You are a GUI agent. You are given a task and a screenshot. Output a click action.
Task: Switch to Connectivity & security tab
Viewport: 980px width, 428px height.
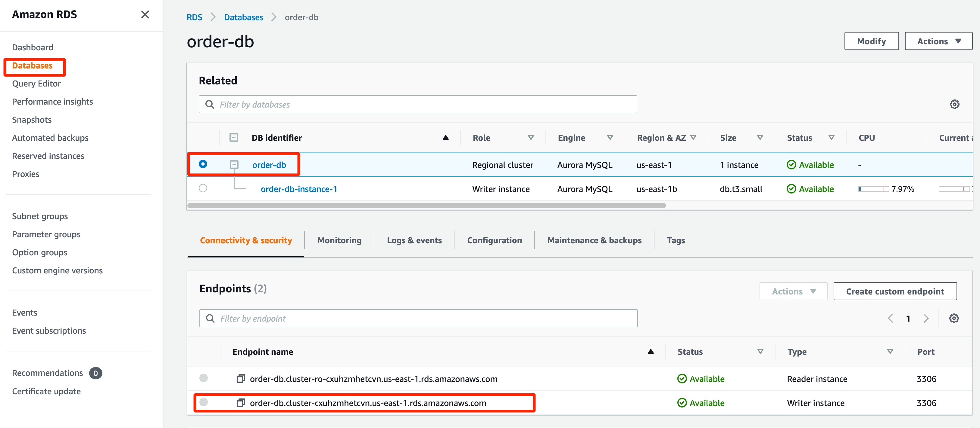tap(246, 240)
